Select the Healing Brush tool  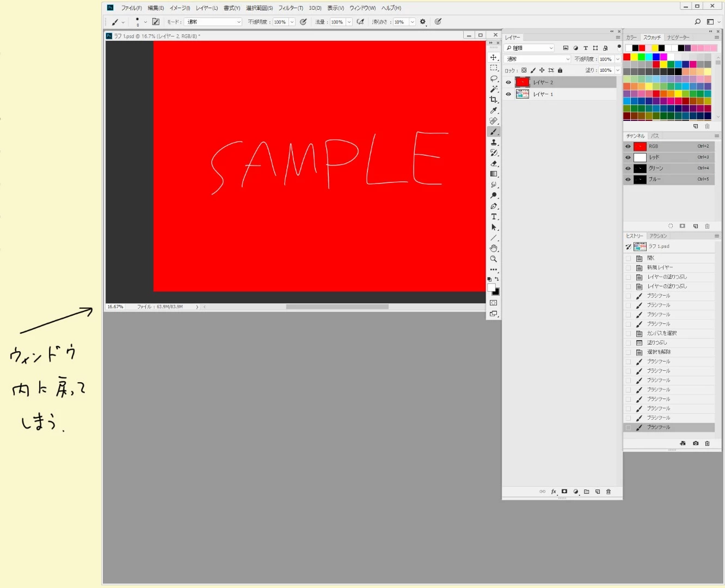494,121
